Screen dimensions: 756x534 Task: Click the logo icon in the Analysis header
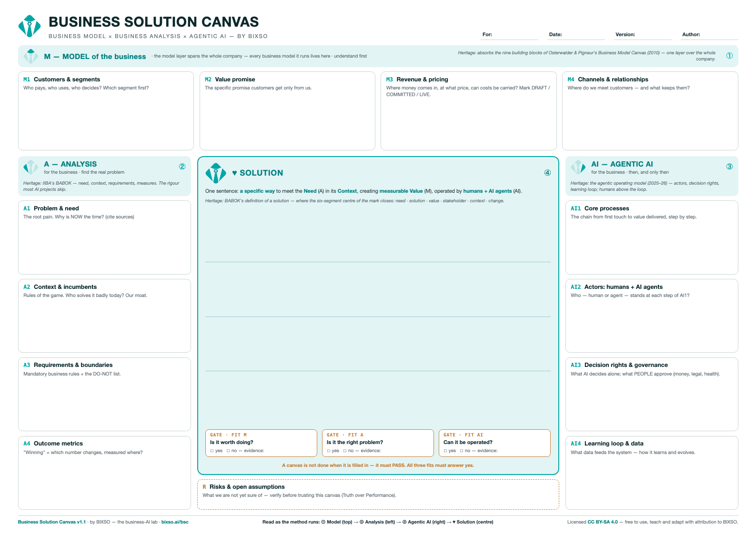pos(31,167)
